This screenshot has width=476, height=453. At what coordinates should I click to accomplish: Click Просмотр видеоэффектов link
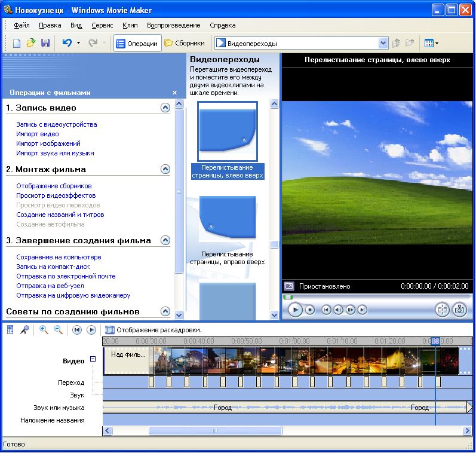tap(56, 195)
